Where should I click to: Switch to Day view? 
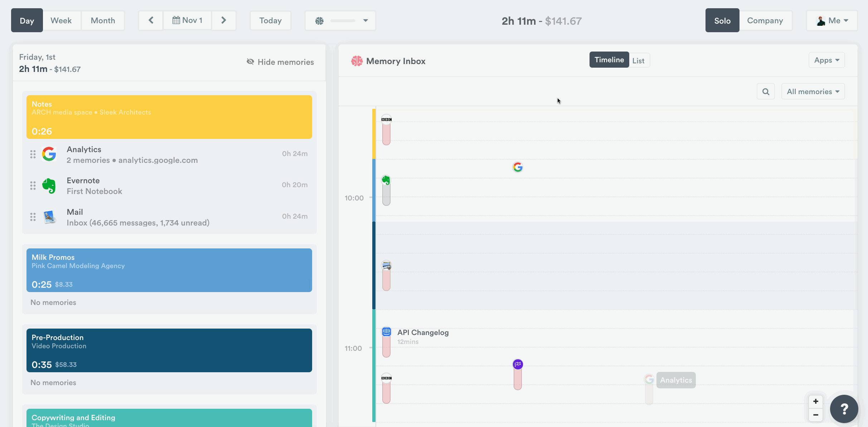click(x=27, y=20)
